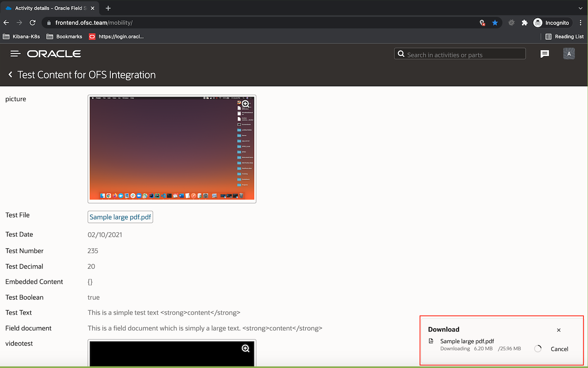Close the Download popup
The width and height of the screenshot is (588, 368).
tap(559, 330)
